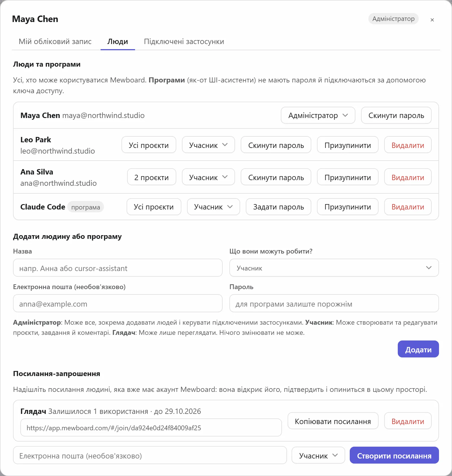Click the ana@northwind.studio email text
Screen dimensions: 452x476
(58, 183)
